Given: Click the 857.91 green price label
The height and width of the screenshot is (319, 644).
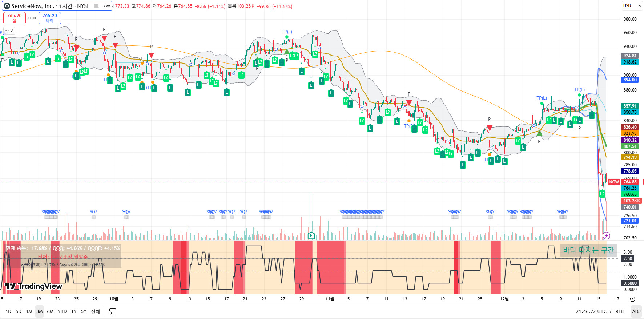Looking at the screenshot, I should click(630, 106).
